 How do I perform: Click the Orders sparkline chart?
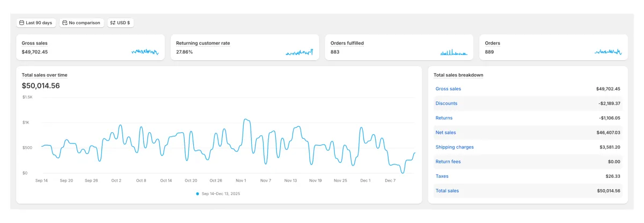pos(608,52)
